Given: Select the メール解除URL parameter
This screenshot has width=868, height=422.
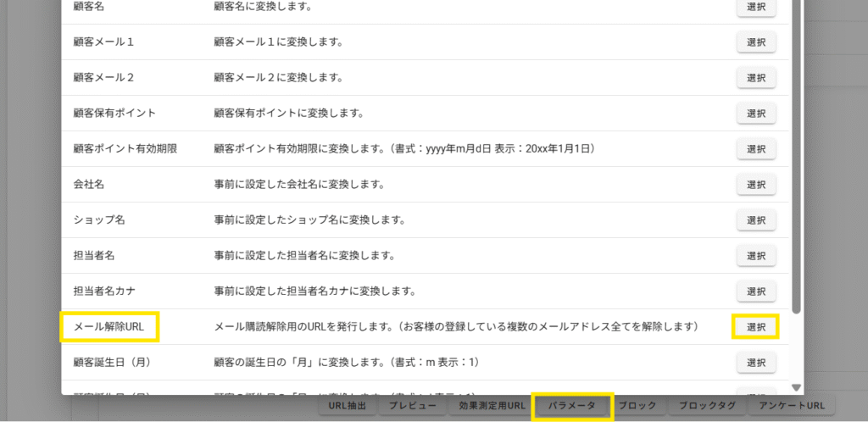Looking at the screenshot, I should point(755,327).
